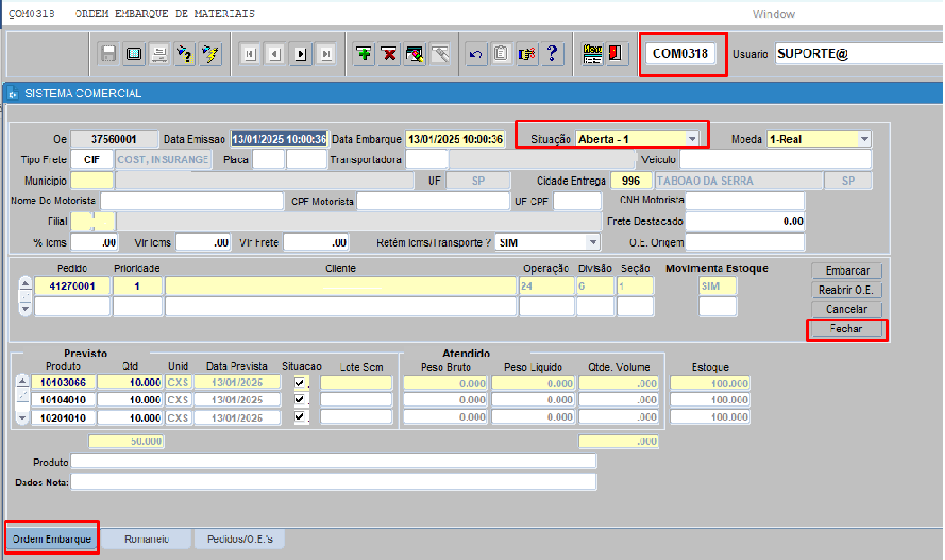Click the Embarcar button
945x560 pixels.
[847, 270]
